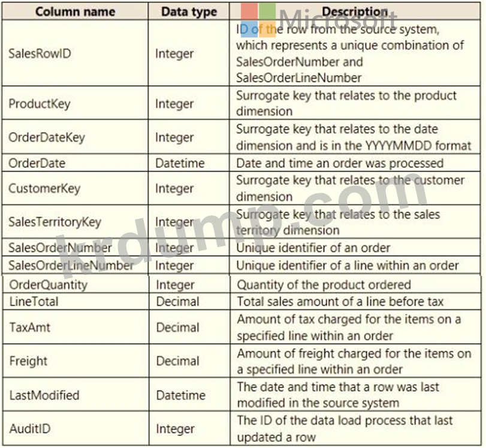Select the Column name header

(x=76, y=12)
